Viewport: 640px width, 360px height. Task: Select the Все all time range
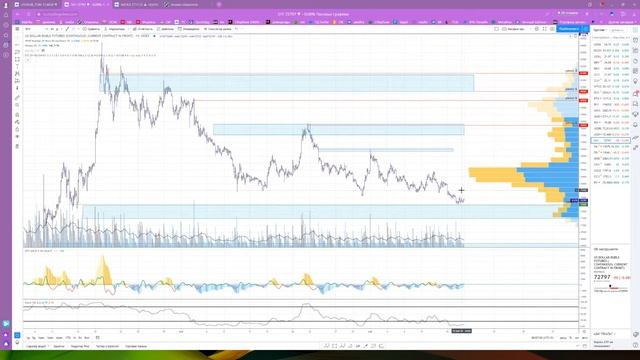click(87, 338)
